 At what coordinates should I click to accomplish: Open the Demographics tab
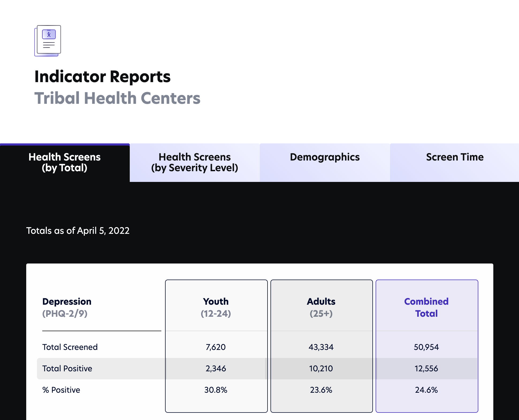coord(325,157)
